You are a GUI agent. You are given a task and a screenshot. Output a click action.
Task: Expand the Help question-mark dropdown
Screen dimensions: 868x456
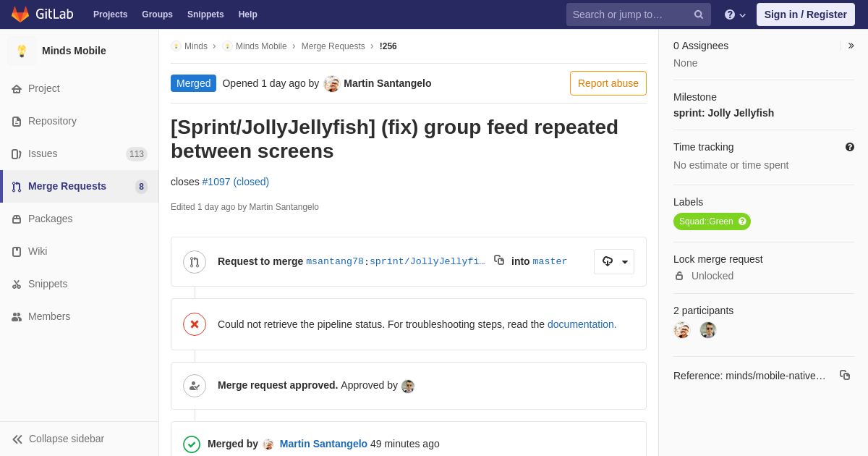tap(735, 14)
